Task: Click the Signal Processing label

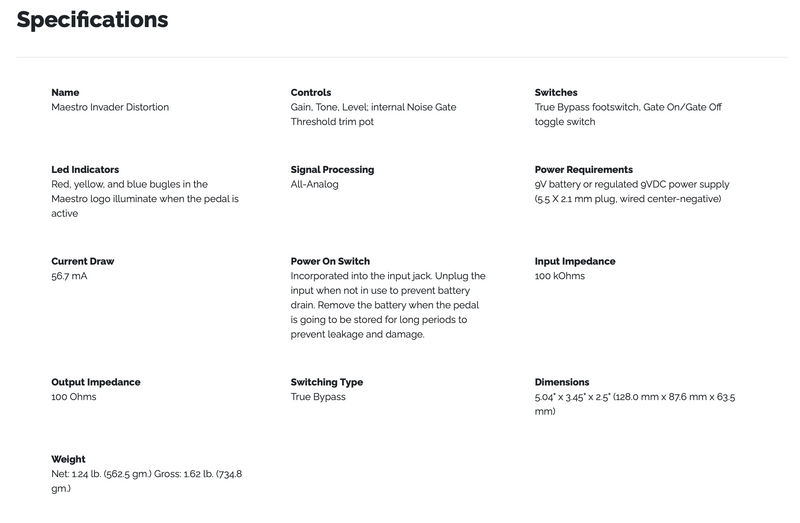Action: pyautogui.click(x=333, y=170)
